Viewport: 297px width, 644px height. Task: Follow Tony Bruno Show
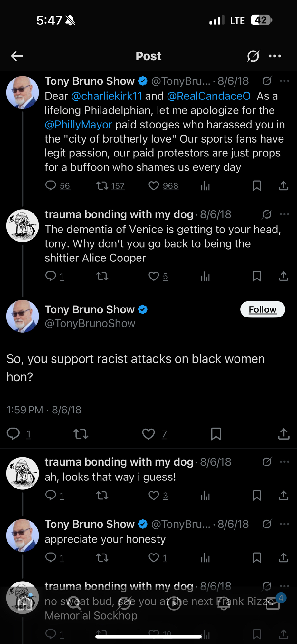(x=262, y=309)
